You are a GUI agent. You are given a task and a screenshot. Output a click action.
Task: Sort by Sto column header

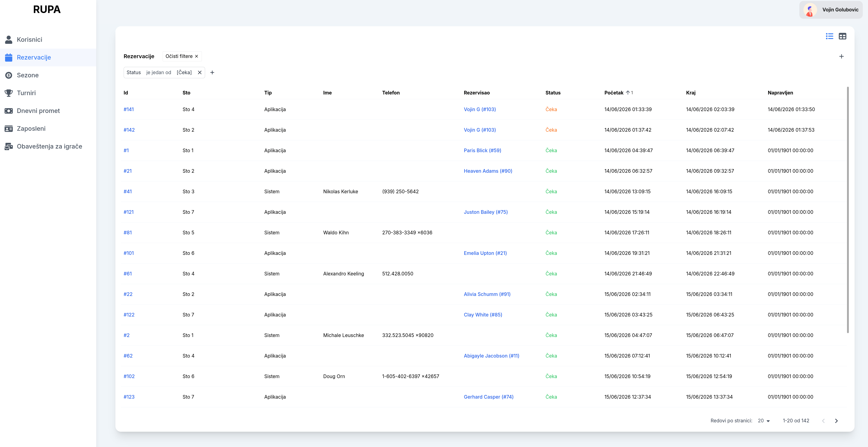point(186,93)
